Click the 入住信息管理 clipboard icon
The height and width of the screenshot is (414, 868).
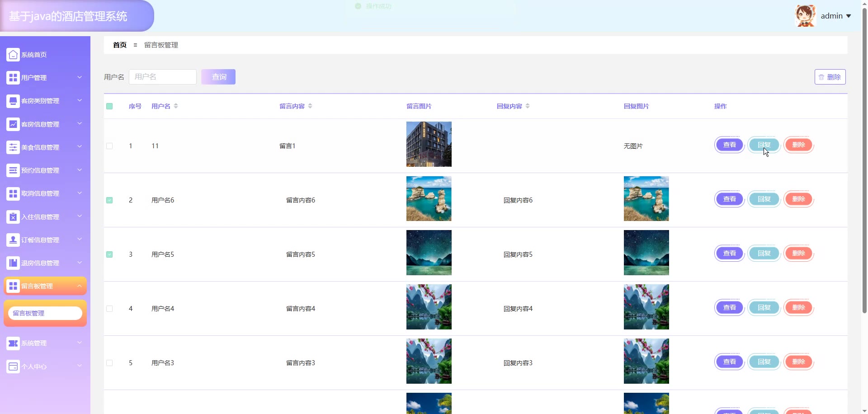[13, 217]
